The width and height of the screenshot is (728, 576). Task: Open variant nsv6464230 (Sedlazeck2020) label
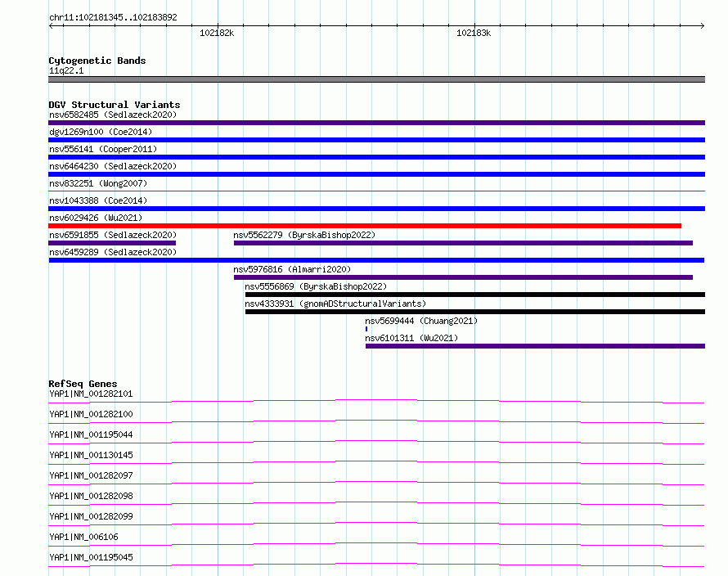tap(113, 166)
